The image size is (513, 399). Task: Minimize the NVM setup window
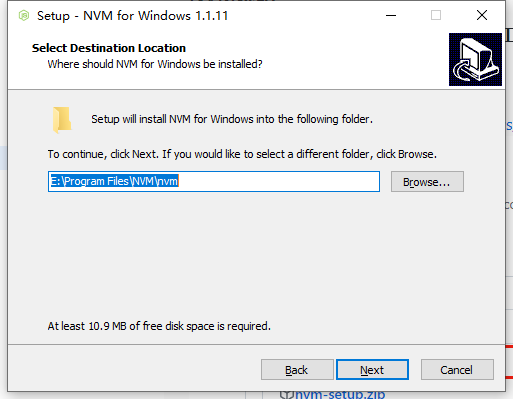[391, 15]
